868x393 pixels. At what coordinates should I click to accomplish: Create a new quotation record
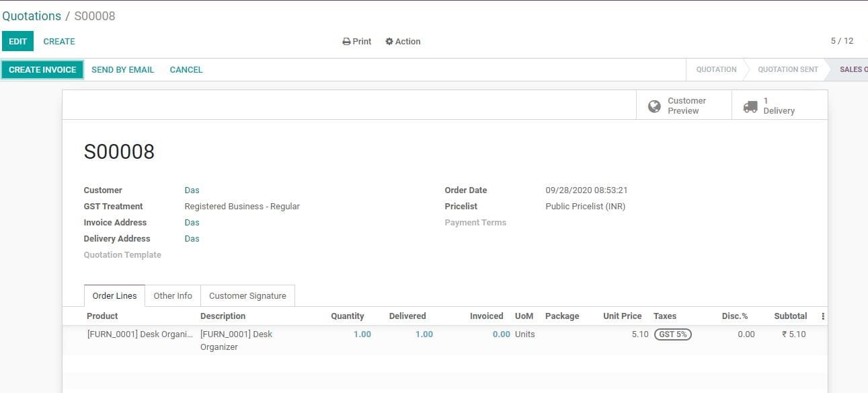click(59, 41)
